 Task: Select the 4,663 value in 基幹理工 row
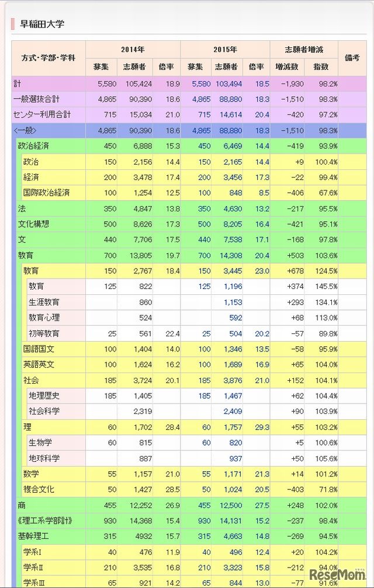click(x=233, y=537)
